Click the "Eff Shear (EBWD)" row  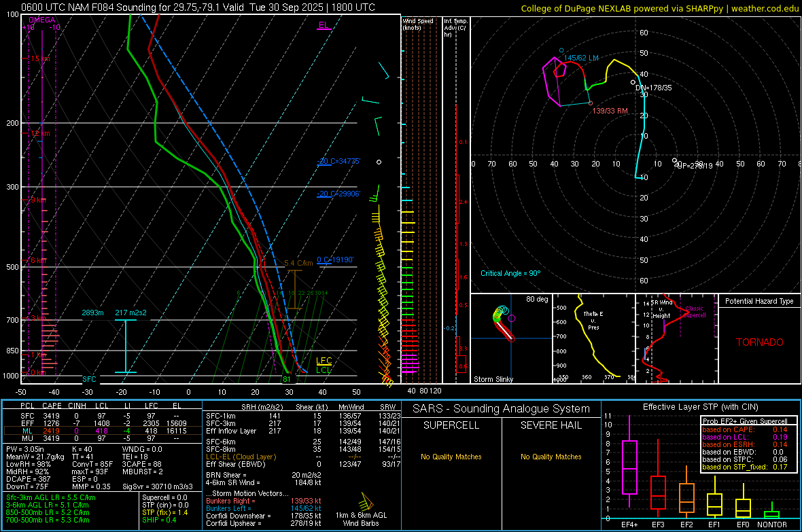(303, 464)
